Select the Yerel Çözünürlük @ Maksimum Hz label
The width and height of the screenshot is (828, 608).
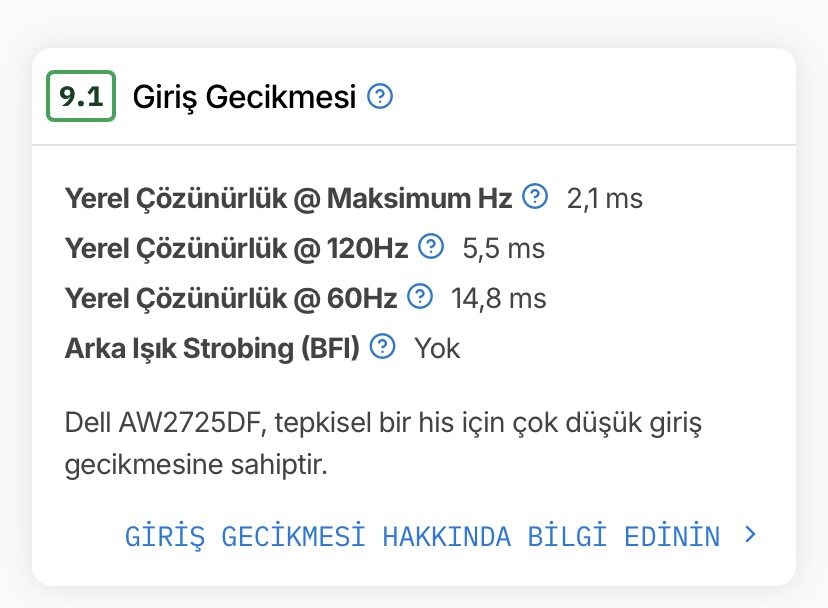point(288,197)
